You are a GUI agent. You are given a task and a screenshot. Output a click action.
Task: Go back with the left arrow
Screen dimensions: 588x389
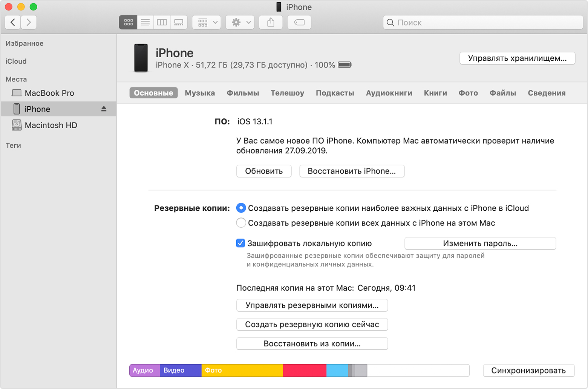click(x=13, y=23)
